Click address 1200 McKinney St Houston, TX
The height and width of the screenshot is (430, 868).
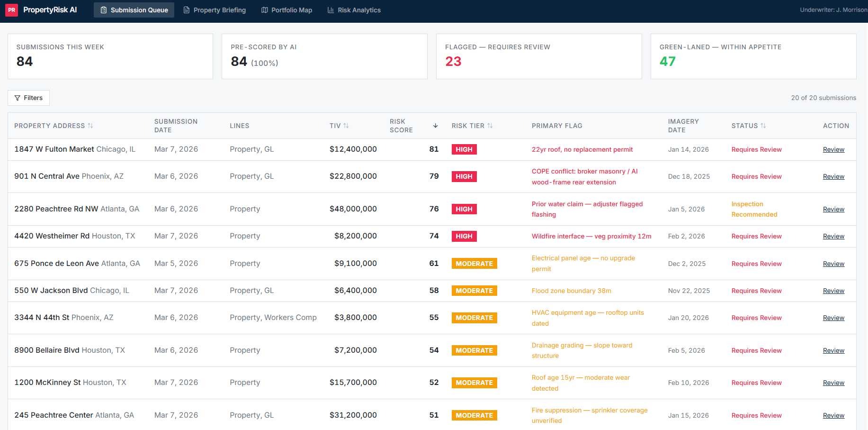[x=70, y=383]
